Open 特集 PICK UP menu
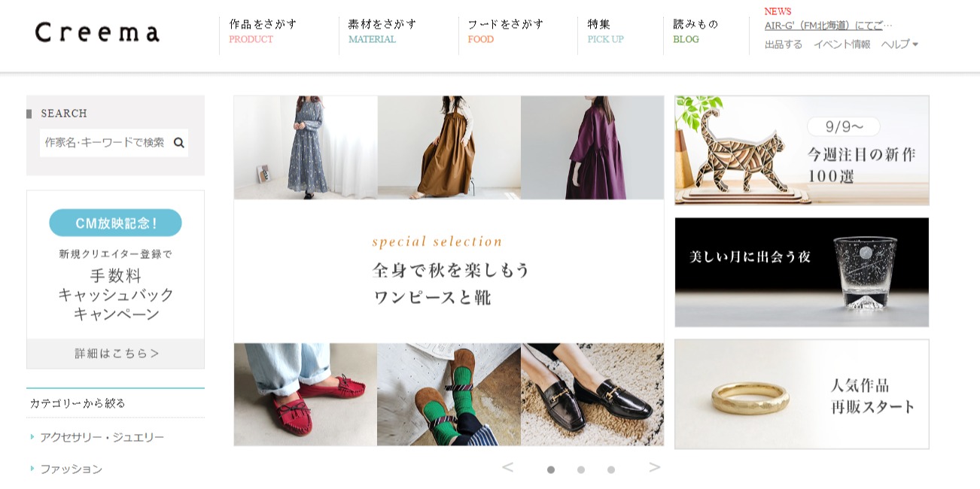 pos(606,32)
